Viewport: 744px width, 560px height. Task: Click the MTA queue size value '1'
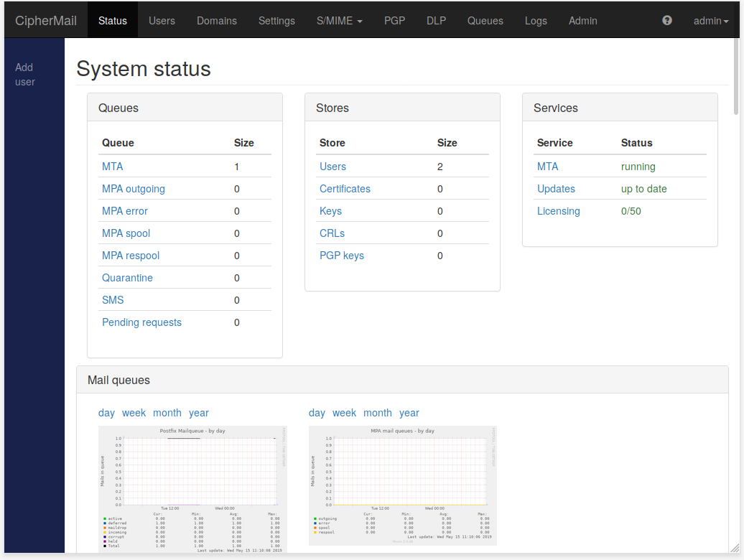[236, 167]
